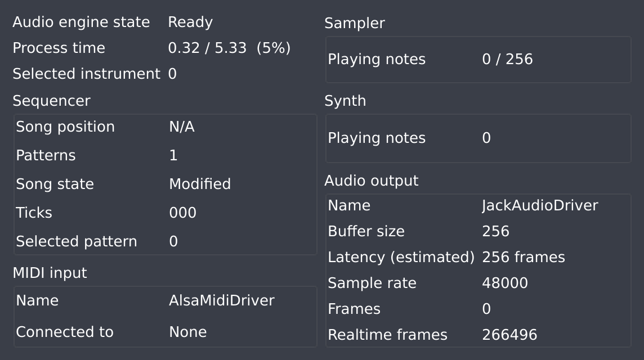Open the Sequencer section header
Viewport: 644px width, 360px height.
[x=51, y=101]
